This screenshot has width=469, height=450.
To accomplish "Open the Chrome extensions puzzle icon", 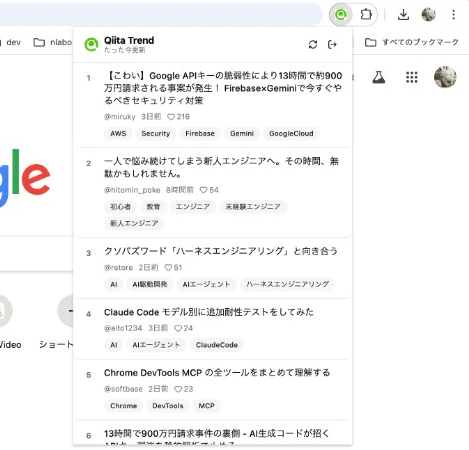I will tap(366, 14).
